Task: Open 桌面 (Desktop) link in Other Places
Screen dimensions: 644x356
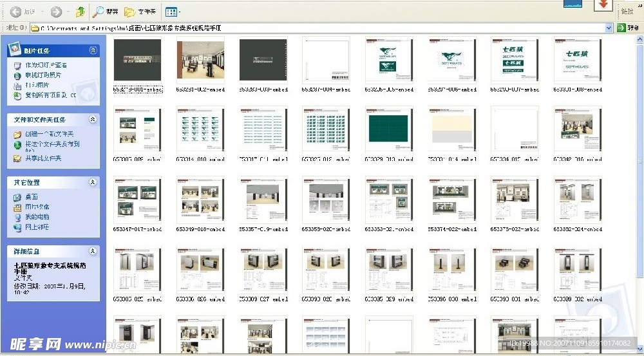Action: [31, 197]
